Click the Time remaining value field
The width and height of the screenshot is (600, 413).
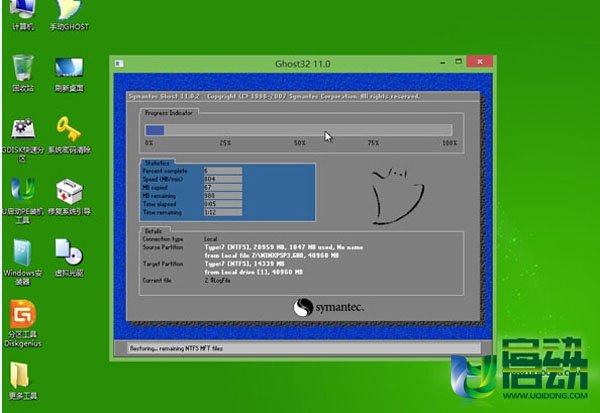point(223,212)
